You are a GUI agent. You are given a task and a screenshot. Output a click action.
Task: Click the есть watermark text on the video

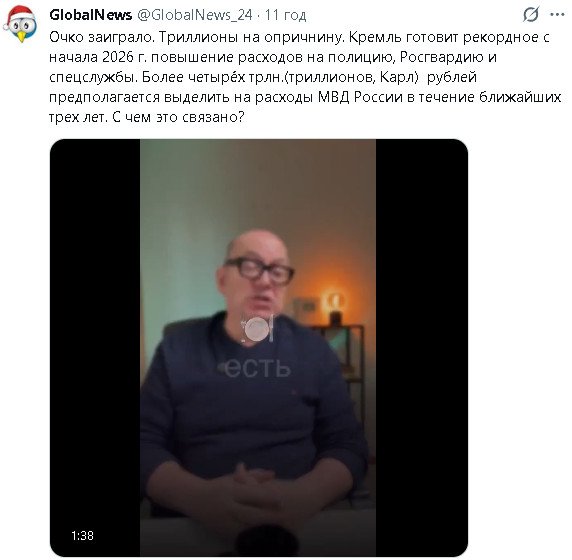click(257, 368)
